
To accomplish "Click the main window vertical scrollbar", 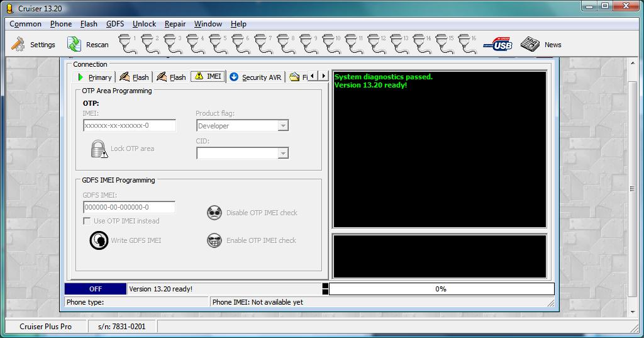I will tap(633, 189).
